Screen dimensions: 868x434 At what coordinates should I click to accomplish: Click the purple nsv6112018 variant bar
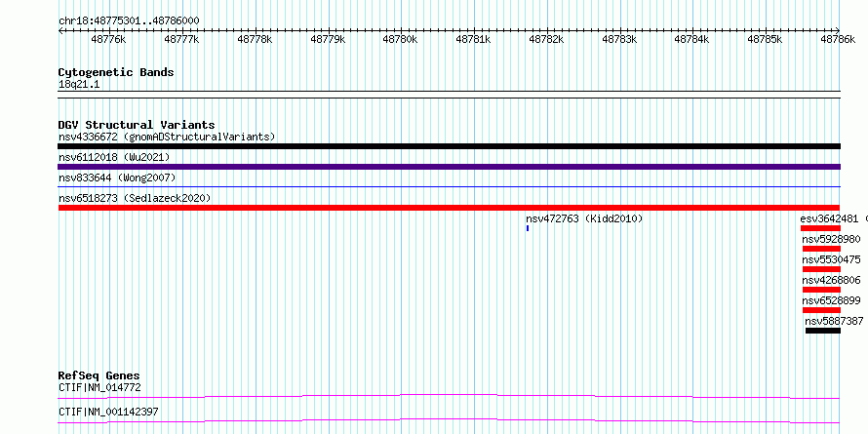point(449,167)
